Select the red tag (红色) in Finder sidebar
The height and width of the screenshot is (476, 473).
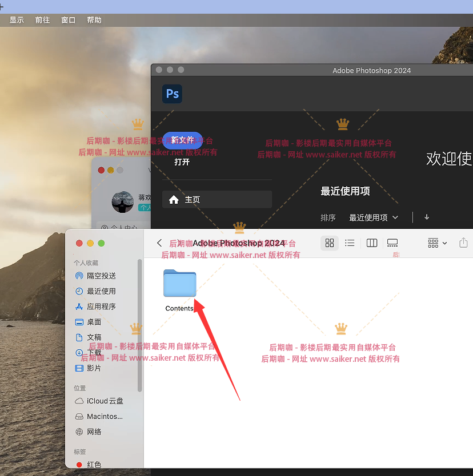tap(89, 465)
